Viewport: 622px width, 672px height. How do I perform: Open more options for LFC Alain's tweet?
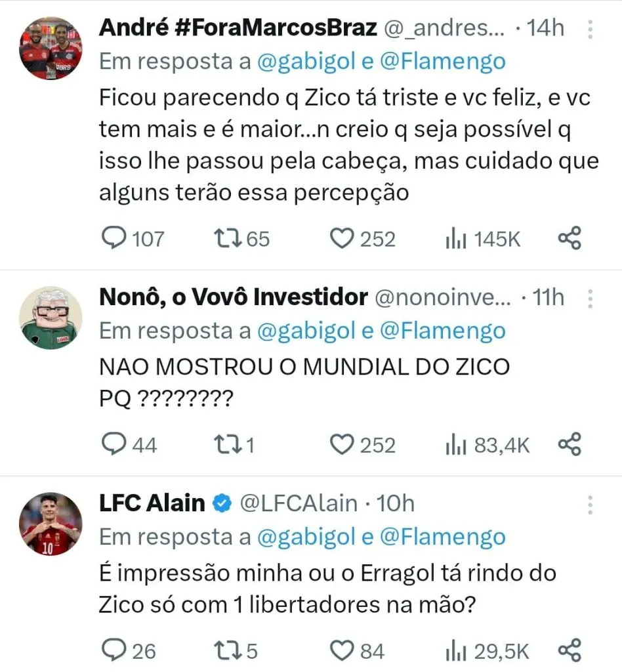point(590,505)
